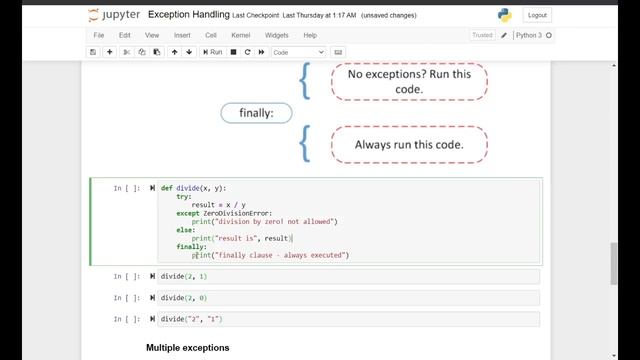Run the divide function definition cell
The height and width of the screenshot is (360, 640).
pos(152,188)
